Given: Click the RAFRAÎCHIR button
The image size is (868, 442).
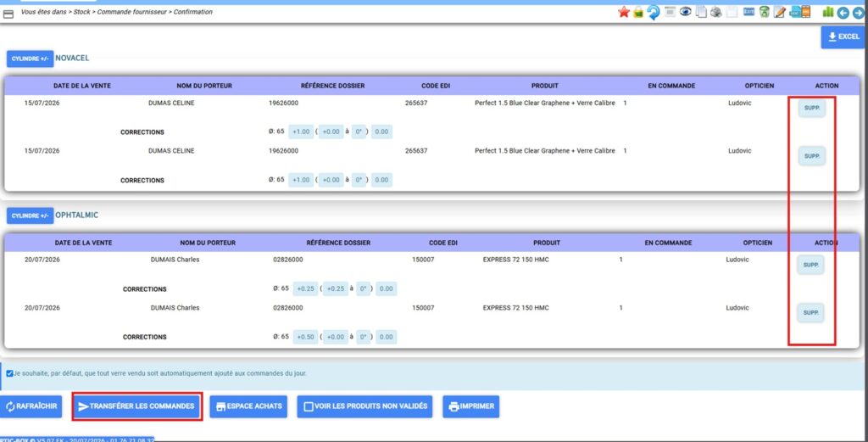Looking at the screenshot, I should (31, 406).
